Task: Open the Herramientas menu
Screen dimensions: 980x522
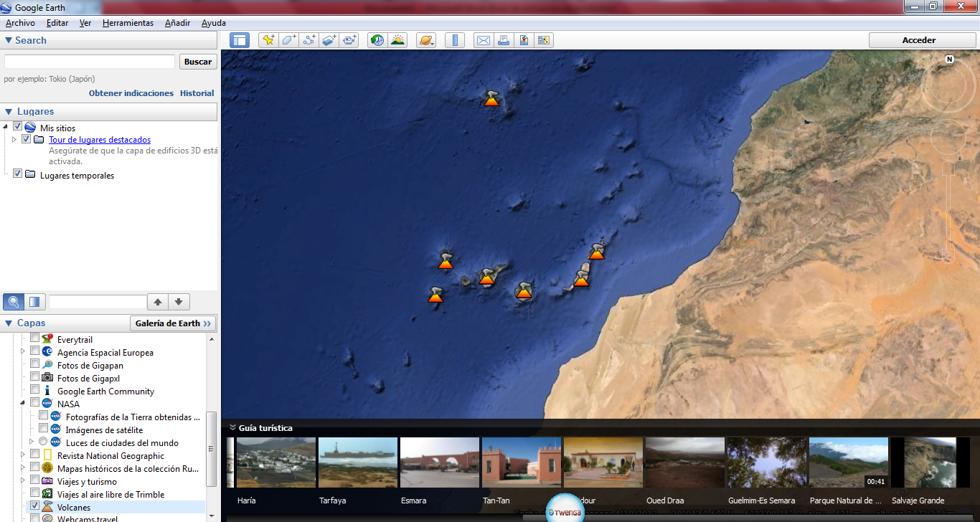Action: click(128, 23)
